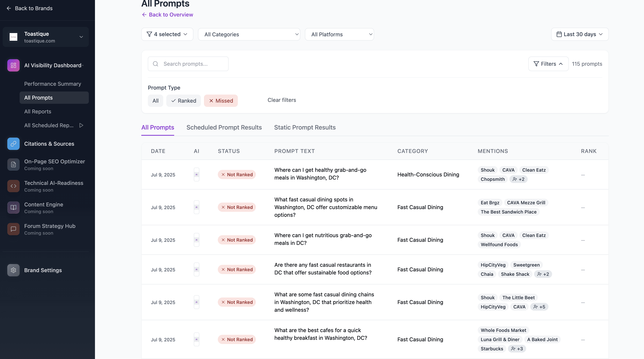Switch to Static Prompt Results tab

tap(305, 127)
